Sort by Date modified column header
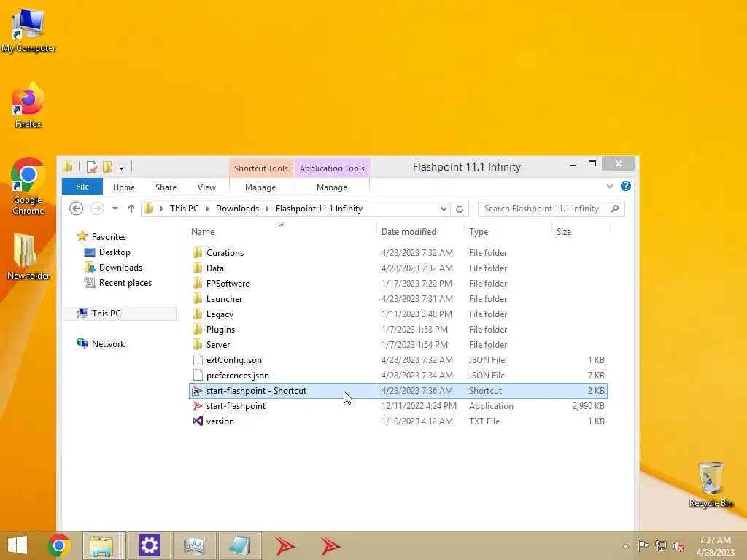The width and height of the screenshot is (747, 560). tap(419, 231)
